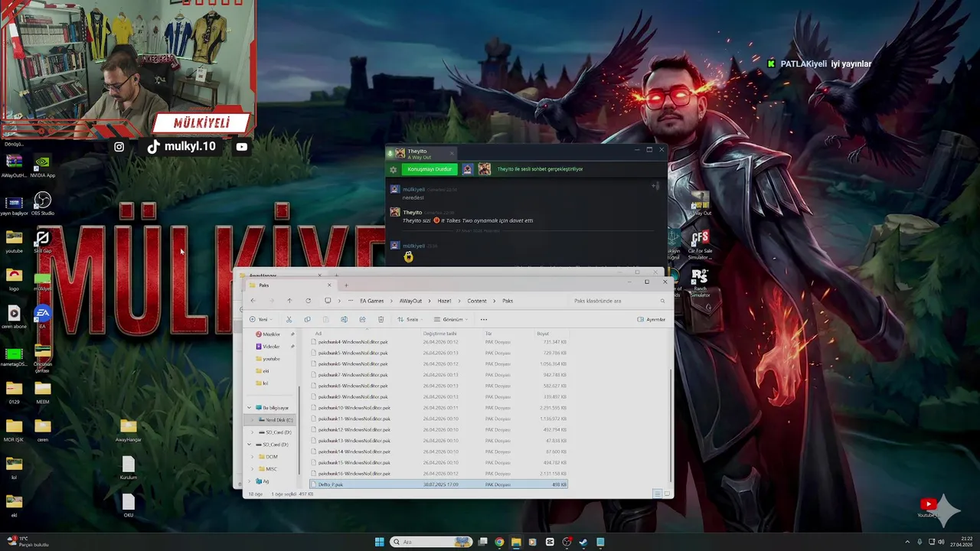Collapse the Bu bilgisayar tree node
The image size is (980, 551).
[249, 408]
